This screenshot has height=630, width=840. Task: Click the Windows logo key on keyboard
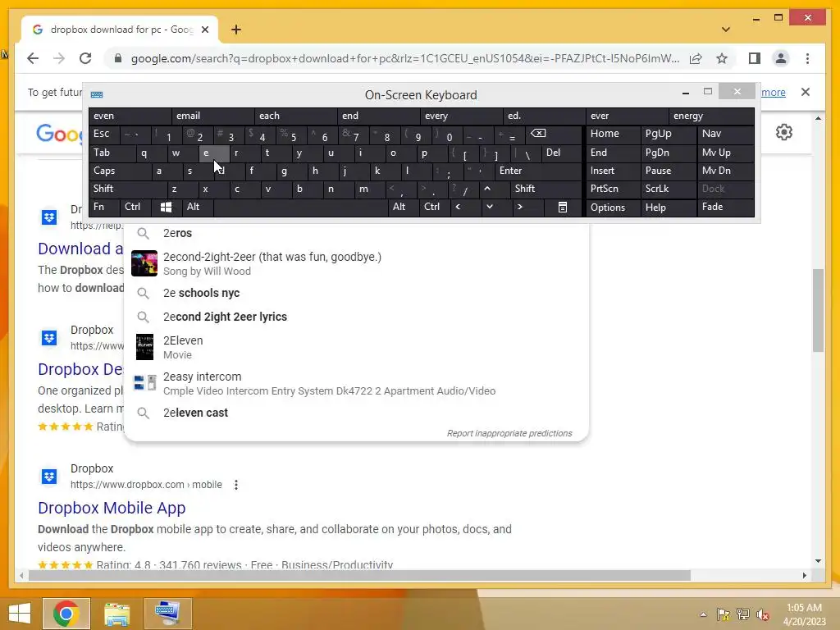pyautogui.click(x=166, y=207)
